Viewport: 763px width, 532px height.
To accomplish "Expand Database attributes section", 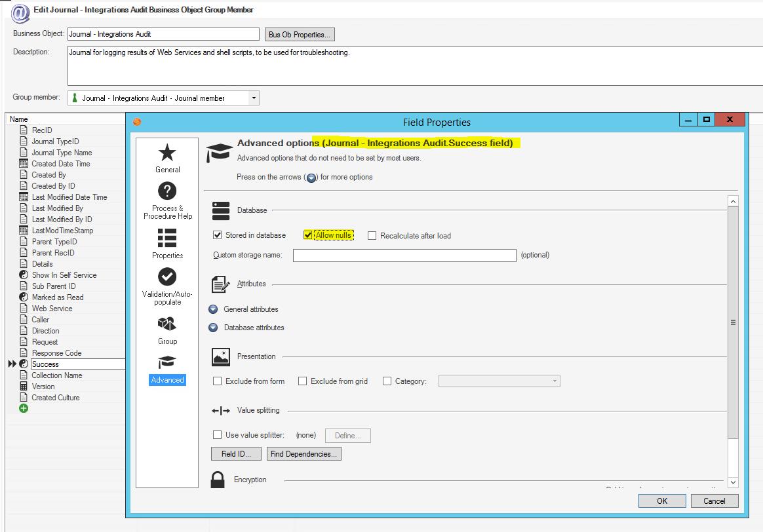I will point(213,328).
